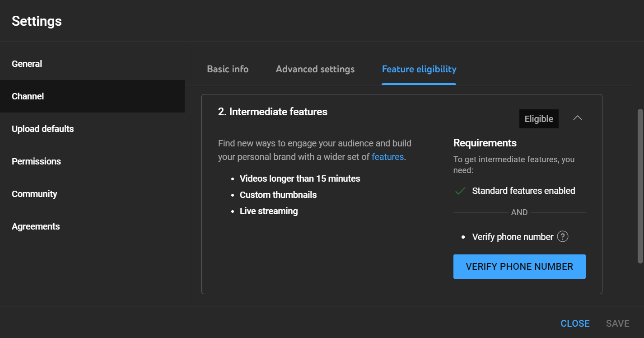Click the 'Standard features enabled' requirement text
The image size is (644, 338).
coord(523,191)
